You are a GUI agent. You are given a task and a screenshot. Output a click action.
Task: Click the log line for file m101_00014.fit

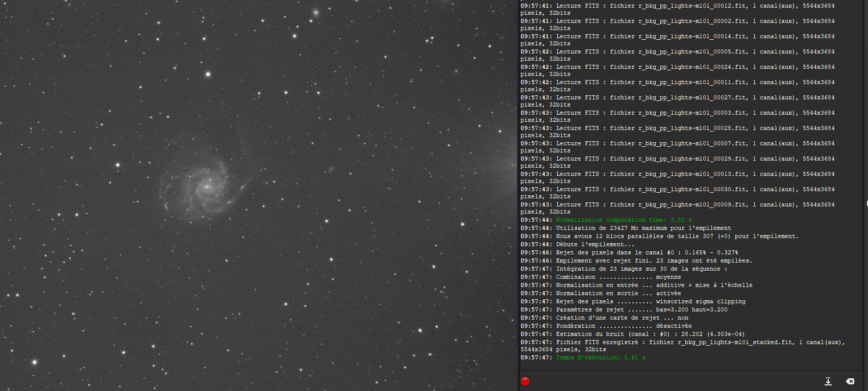[678, 40]
